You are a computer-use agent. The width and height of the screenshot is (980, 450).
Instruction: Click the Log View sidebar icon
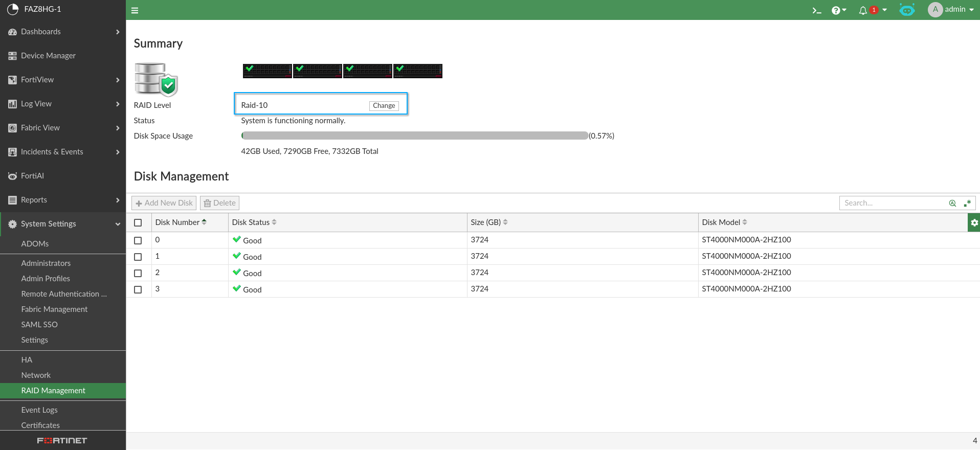[x=12, y=104]
